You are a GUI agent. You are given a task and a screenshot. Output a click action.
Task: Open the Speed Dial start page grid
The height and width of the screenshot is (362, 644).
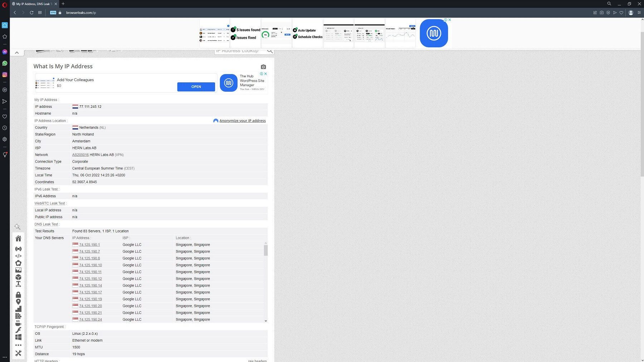point(40,13)
